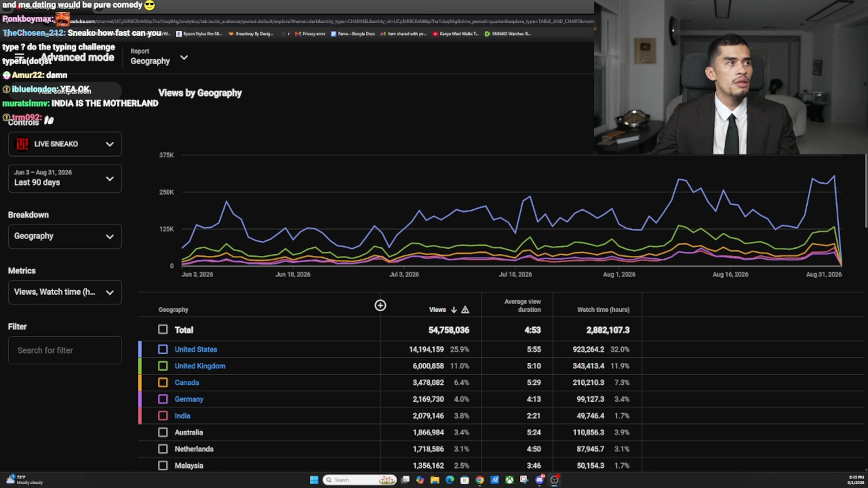This screenshot has width=868, height=488.
Task: Open Google Chrome from the taskbar
Action: (x=480, y=480)
